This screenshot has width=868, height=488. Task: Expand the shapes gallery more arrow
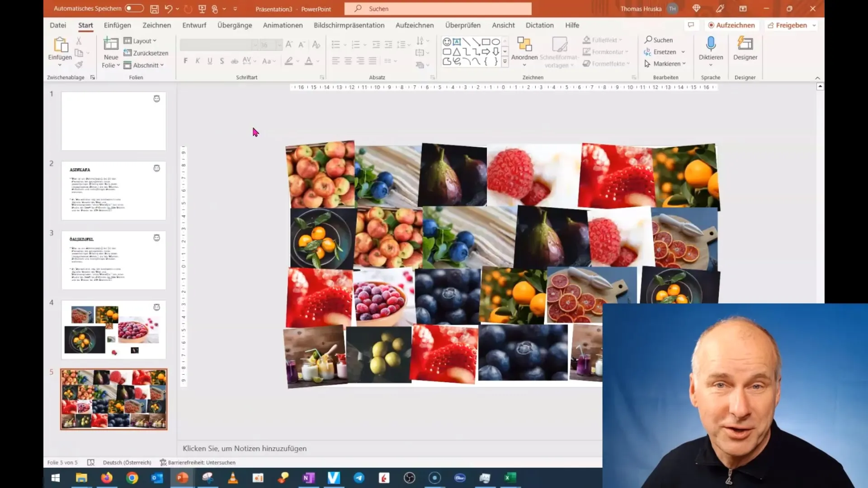tap(505, 61)
